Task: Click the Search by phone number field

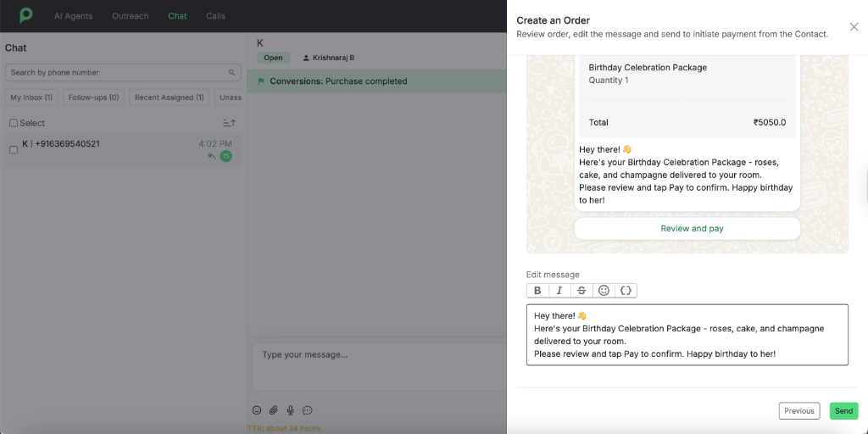Action: pyautogui.click(x=123, y=73)
